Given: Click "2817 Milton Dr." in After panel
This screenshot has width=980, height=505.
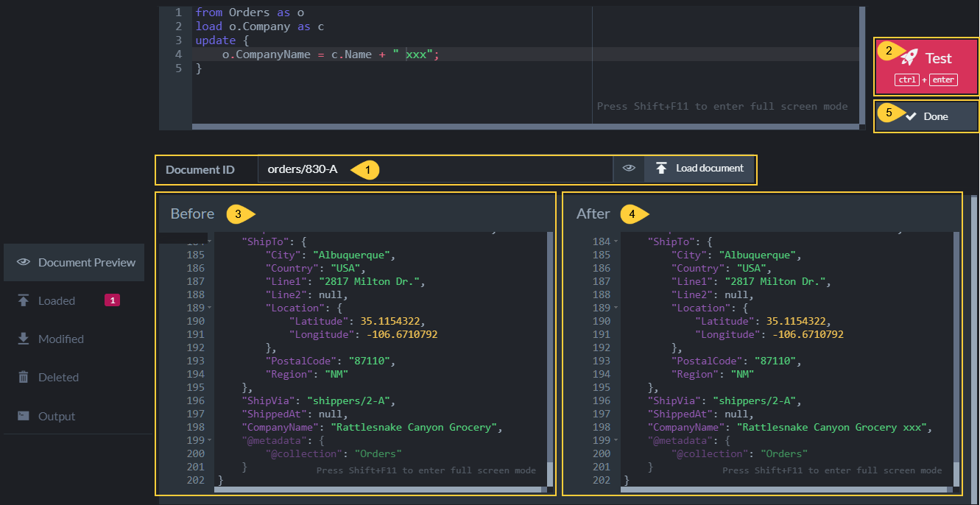Looking at the screenshot, I should tap(777, 282).
